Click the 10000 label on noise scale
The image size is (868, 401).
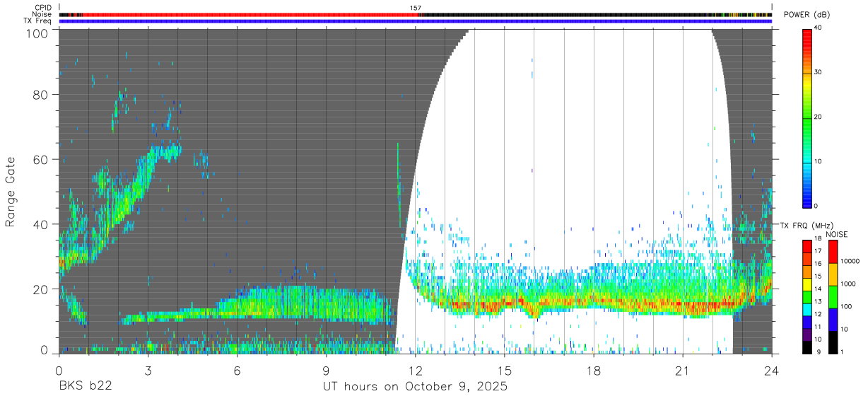849,261
